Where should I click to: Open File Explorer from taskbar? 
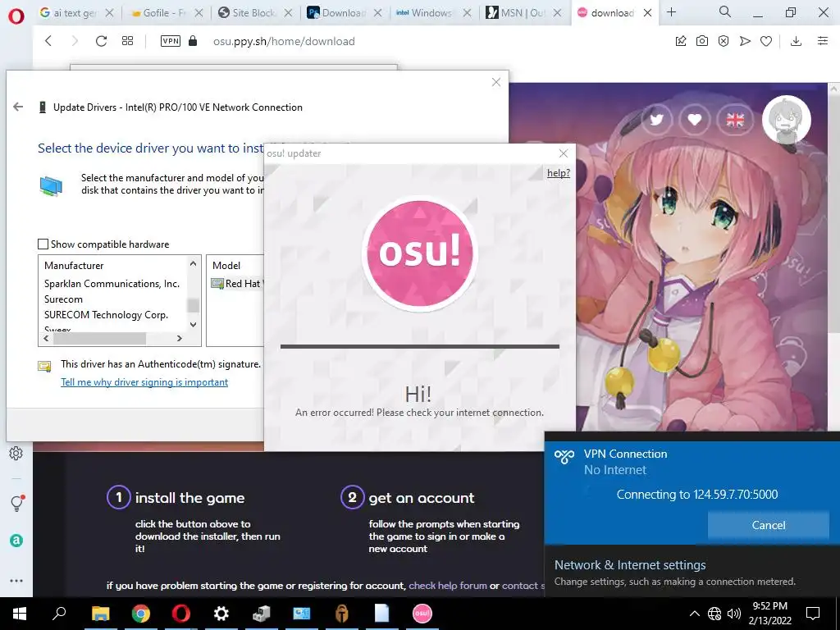tap(100, 614)
